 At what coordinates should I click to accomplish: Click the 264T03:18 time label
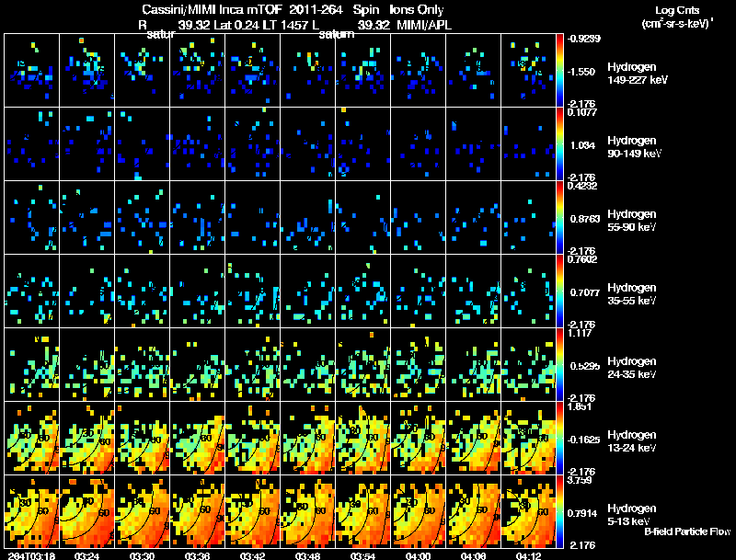tap(31, 555)
